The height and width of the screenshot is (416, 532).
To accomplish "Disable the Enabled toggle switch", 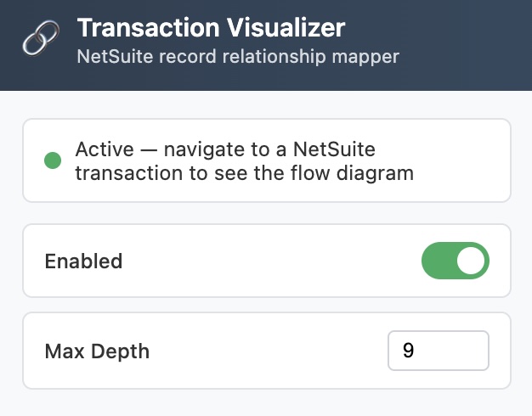I will 456,261.
